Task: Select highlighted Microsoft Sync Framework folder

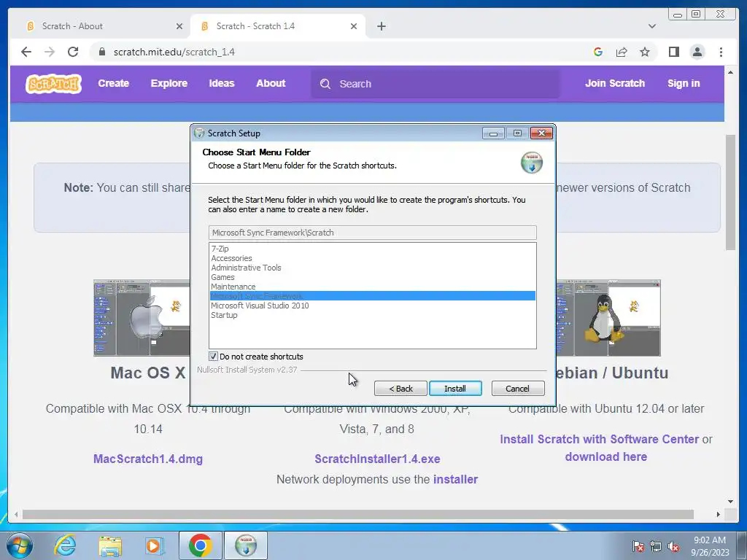Action: pyautogui.click(x=373, y=296)
